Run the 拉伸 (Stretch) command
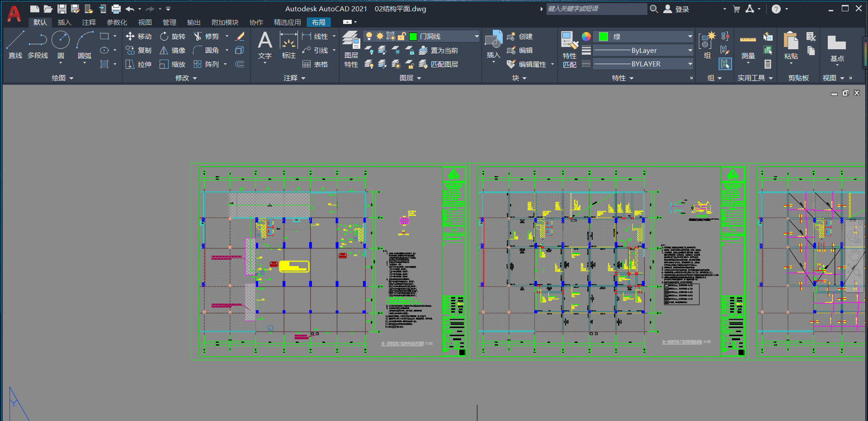This screenshot has width=868, height=421. click(139, 64)
